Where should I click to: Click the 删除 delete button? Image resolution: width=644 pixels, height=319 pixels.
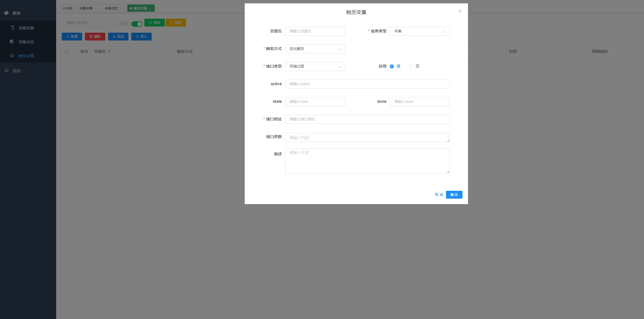95,37
